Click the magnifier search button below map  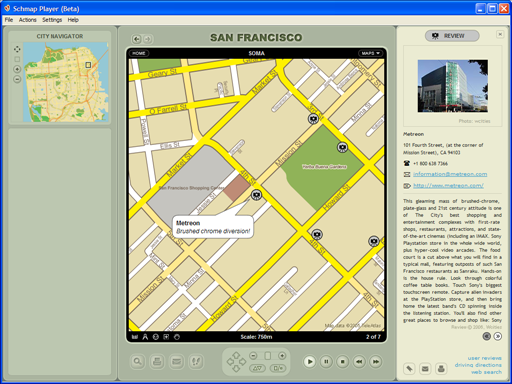[x=138, y=361]
